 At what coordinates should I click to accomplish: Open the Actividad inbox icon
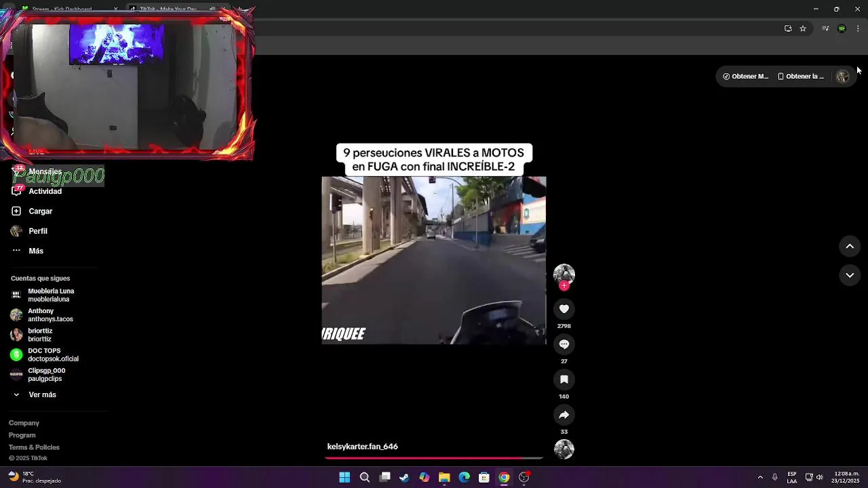16,191
